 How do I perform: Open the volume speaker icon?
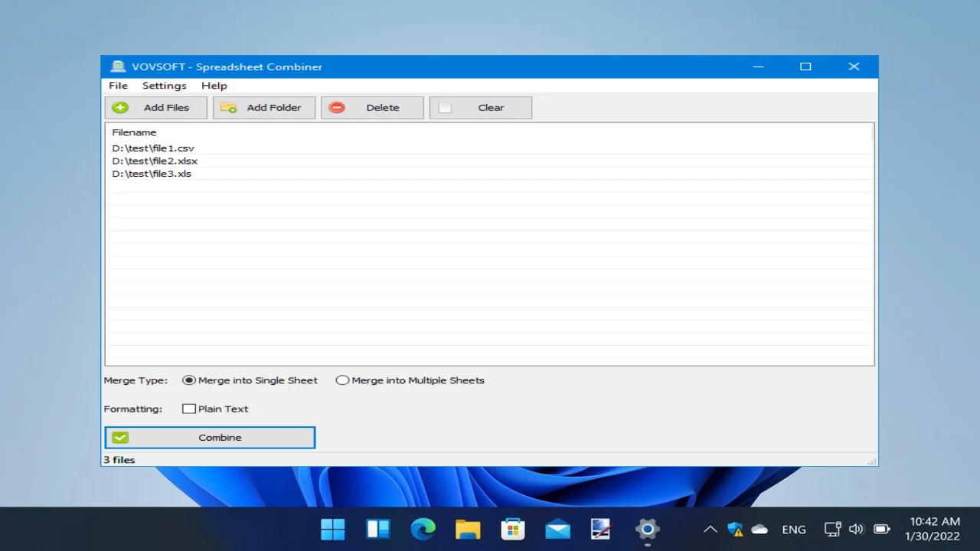(857, 530)
